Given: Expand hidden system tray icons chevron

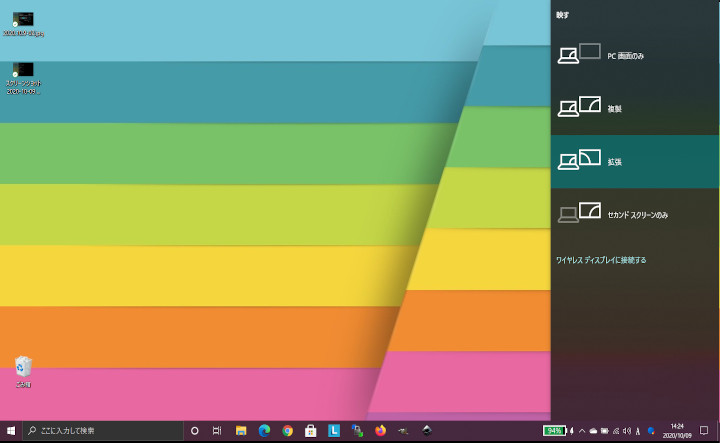Looking at the screenshot, I should (582, 431).
